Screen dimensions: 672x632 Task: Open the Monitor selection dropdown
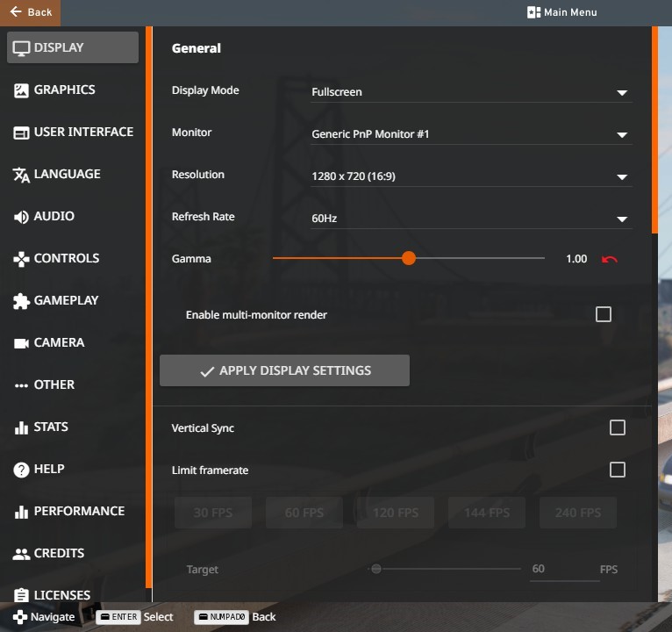point(470,134)
